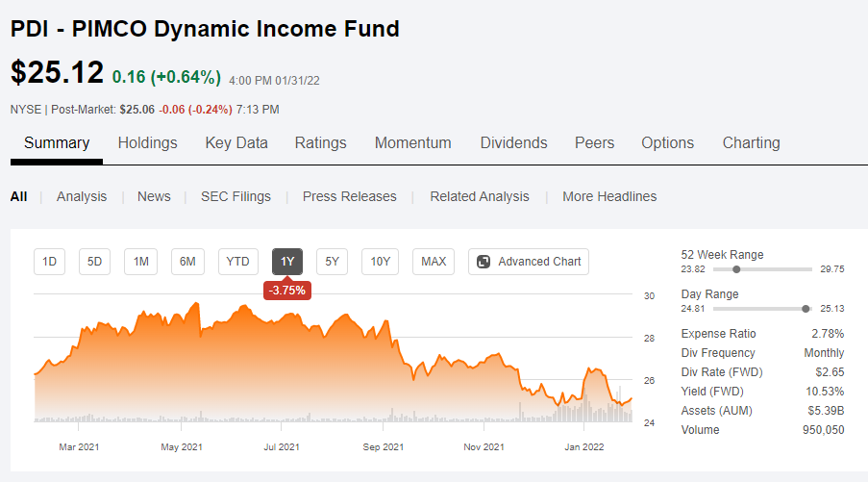Screen dimensions: 868x482
Task: Click the Yield (FWD) value 10.53%
Action: point(825,392)
